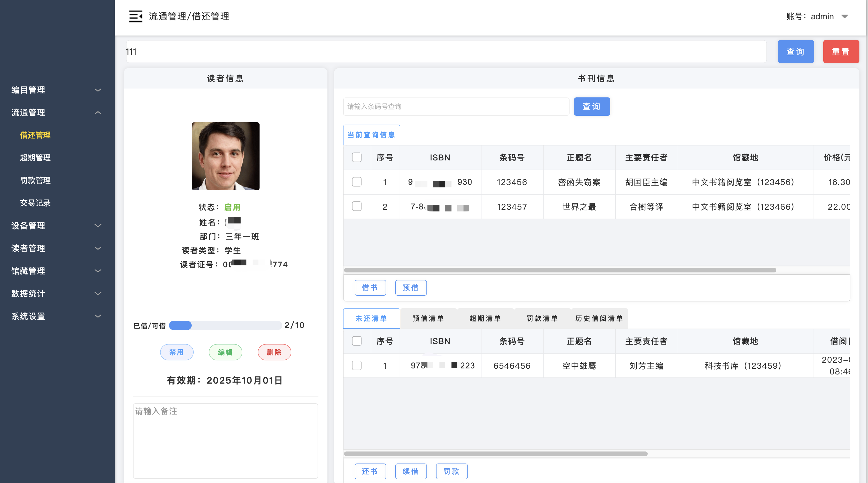Click the 已借/可借 progress bar
868x483 pixels.
click(x=225, y=325)
